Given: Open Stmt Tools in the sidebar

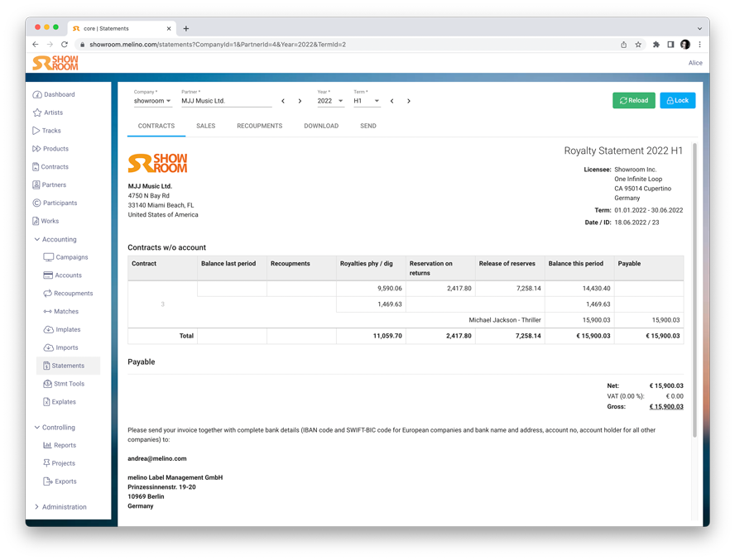Looking at the screenshot, I should [69, 384].
